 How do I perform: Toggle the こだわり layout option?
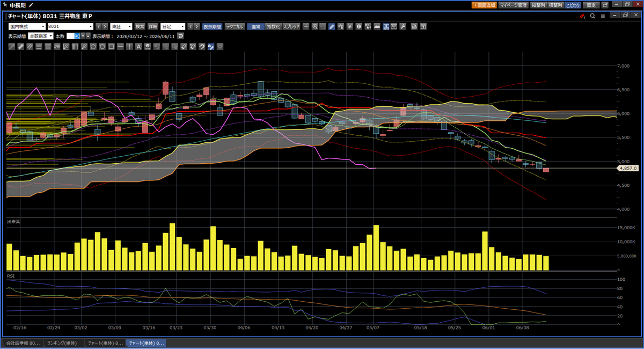click(573, 5)
